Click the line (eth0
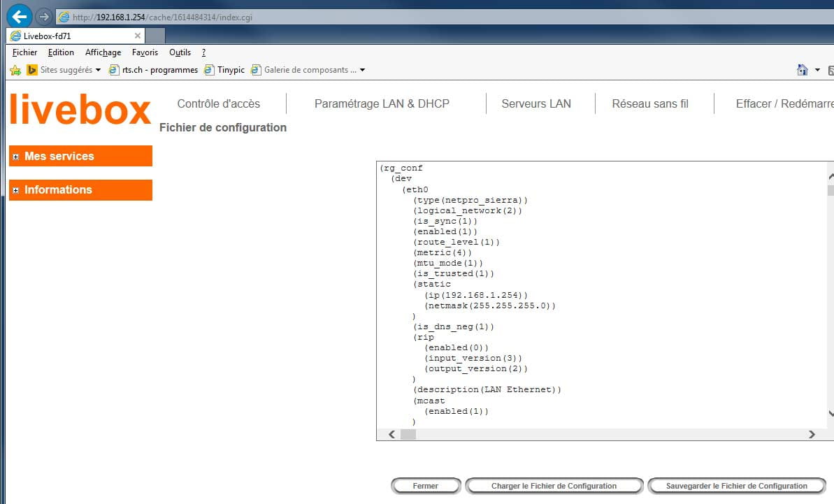 click(x=415, y=190)
